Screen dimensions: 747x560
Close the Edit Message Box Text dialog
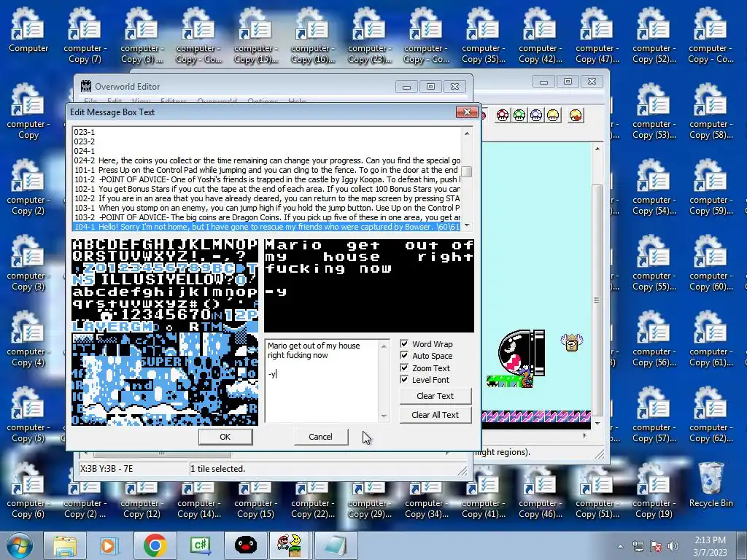tap(466, 112)
